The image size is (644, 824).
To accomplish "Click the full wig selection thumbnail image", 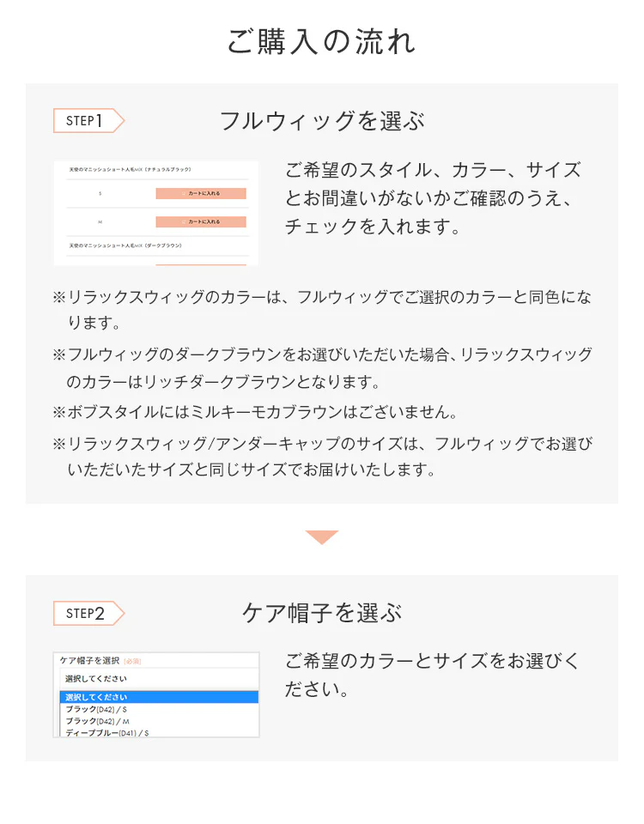I will (x=156, y=213).
